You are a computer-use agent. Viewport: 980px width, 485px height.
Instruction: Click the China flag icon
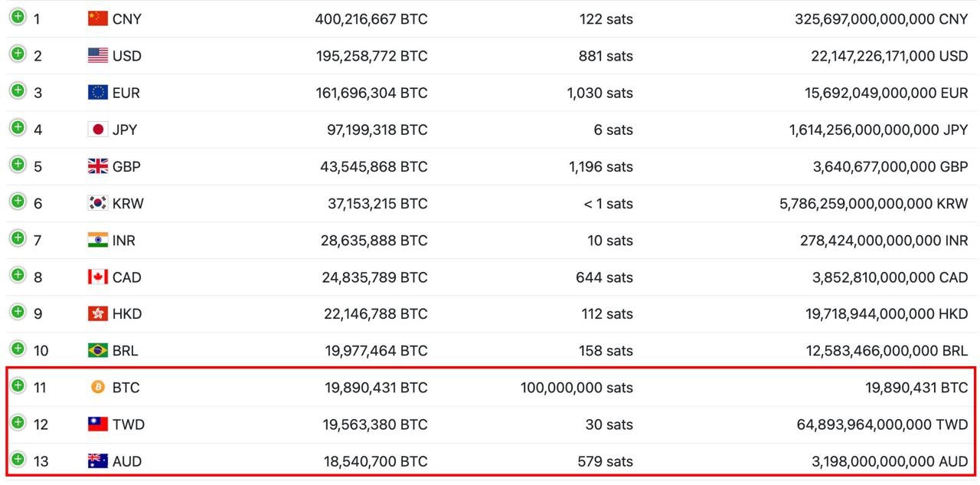98,18
